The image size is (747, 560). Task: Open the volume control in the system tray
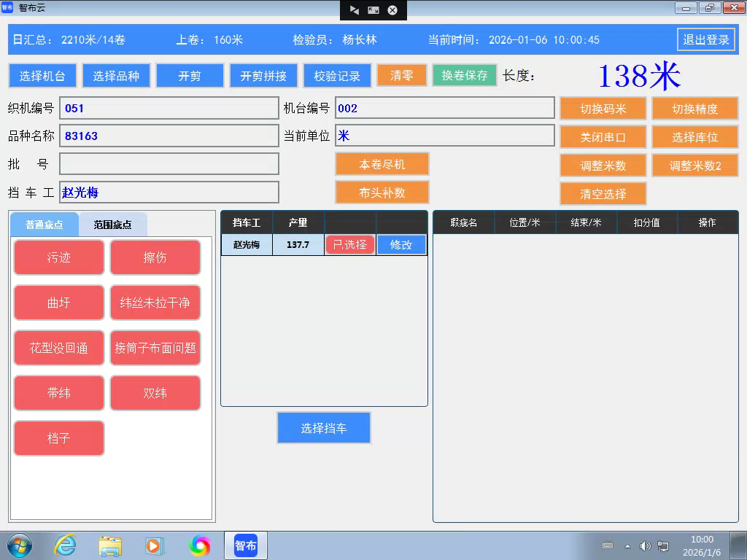coord(645,545)
